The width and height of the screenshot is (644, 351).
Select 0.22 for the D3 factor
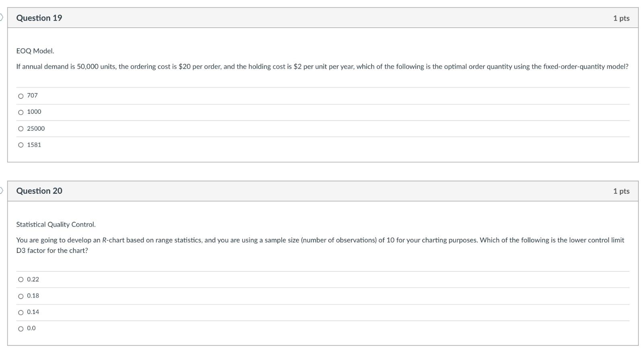[x=21, y=279]
